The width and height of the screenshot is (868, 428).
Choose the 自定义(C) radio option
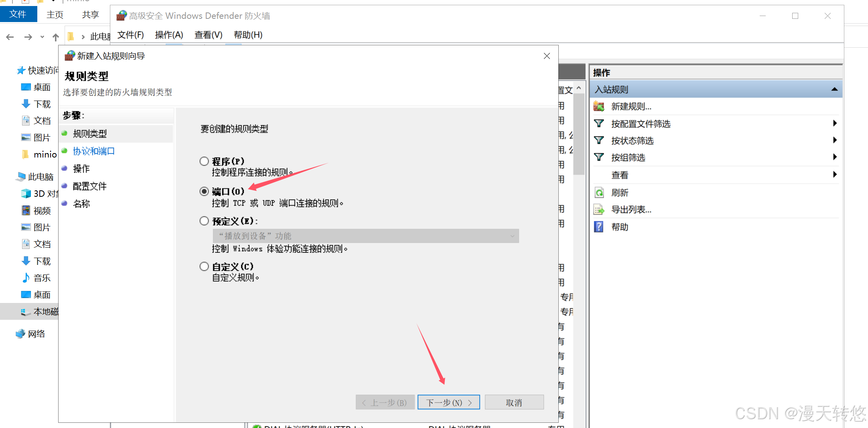pyautogui.click(x=204, y=266)
